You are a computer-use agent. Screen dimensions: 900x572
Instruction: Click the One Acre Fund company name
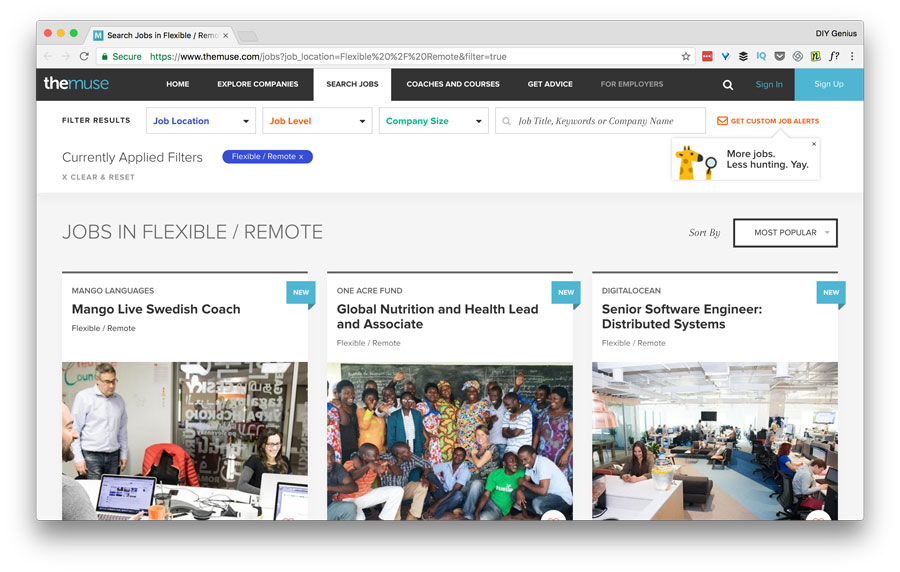point(370,291)
